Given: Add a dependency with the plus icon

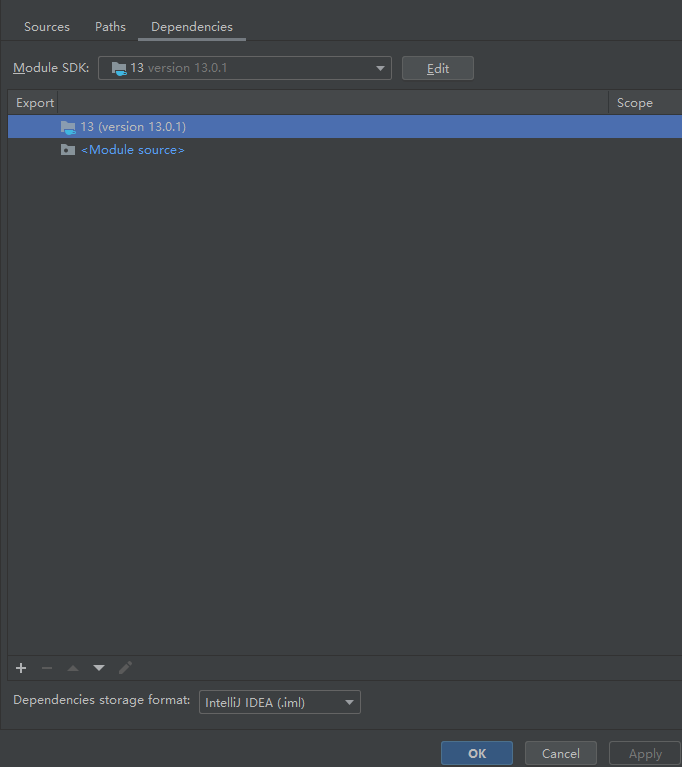Looking at the screenshot, I should [x=21, y=668].
